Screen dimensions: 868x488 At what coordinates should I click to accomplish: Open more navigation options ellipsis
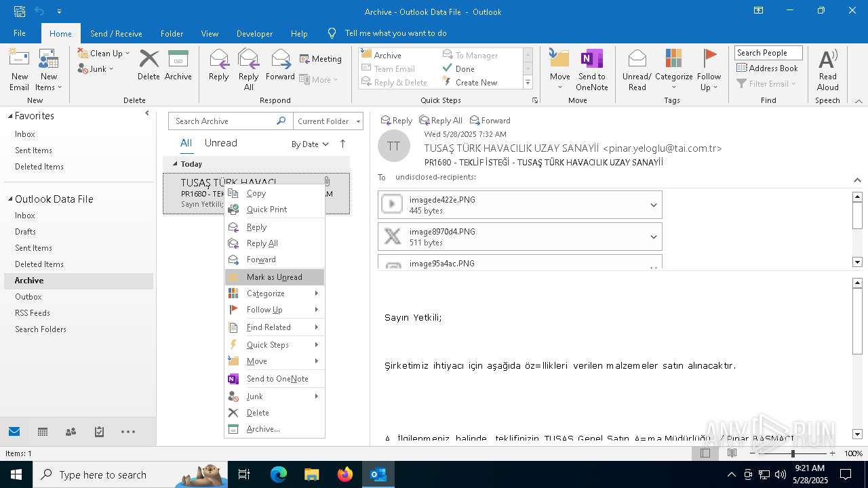(128, 432)
